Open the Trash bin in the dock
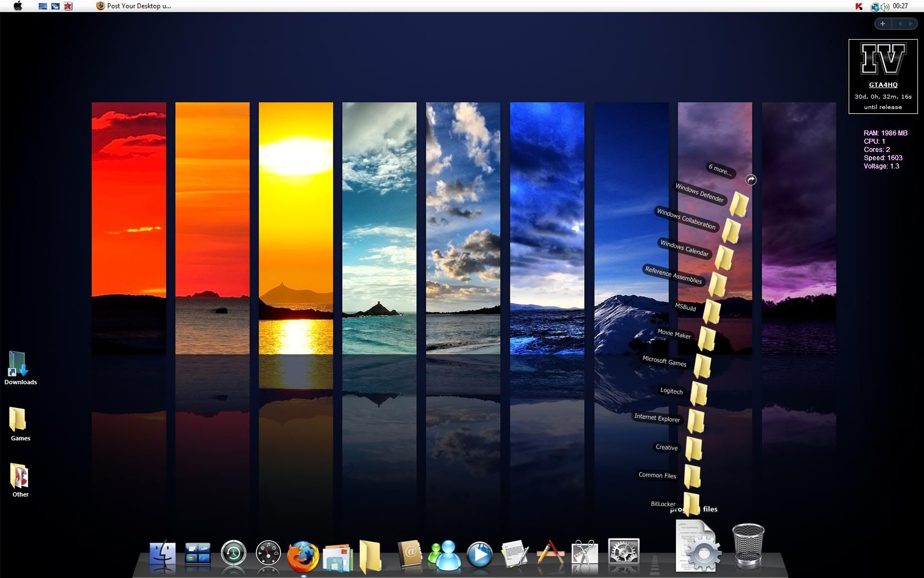The image size is (924, 578). tap(748, 546)
